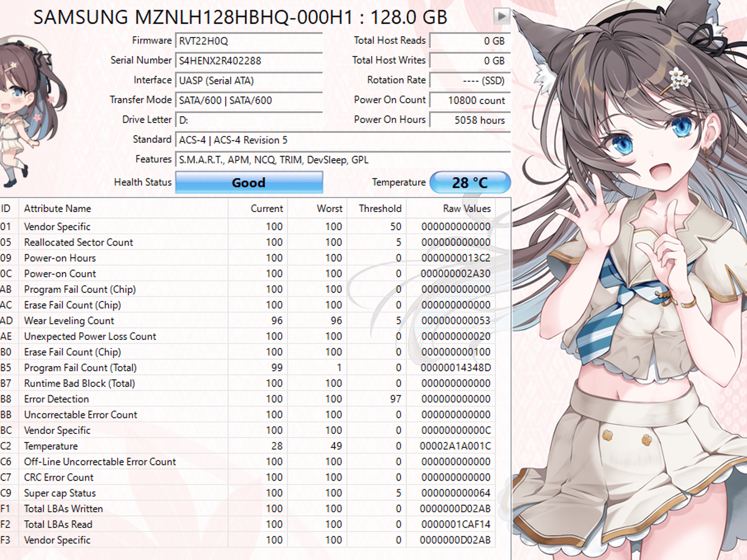Select the C2 Temperature attribute row

247,446
